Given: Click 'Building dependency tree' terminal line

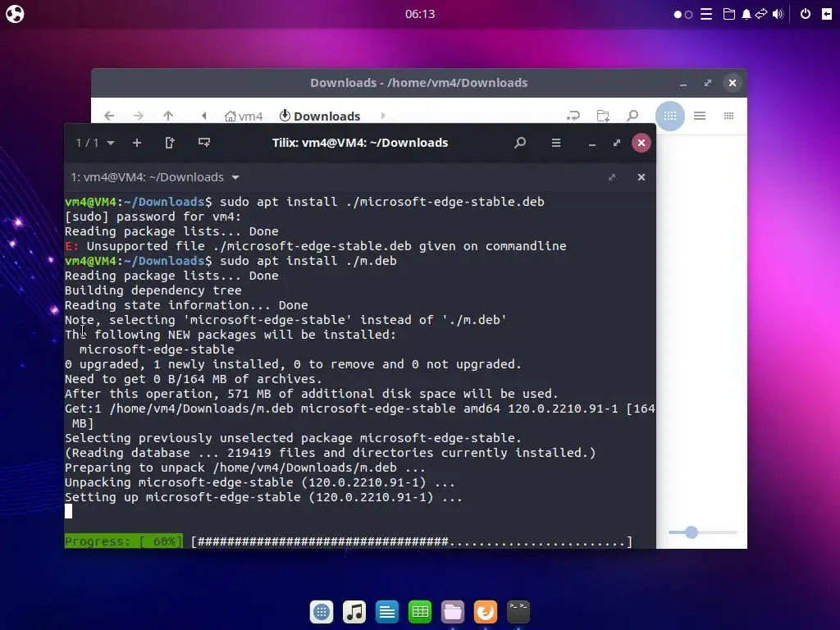Looking at the screenshot, I should (x=153, y=290).
